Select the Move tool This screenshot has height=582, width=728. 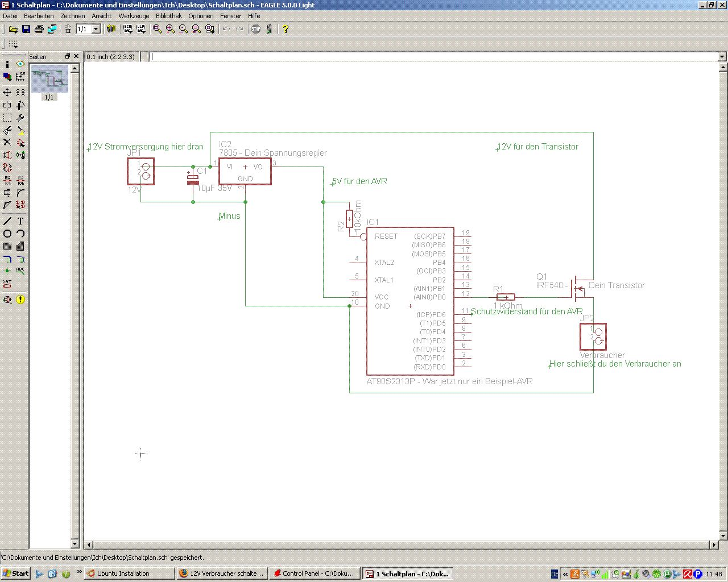(7, 92)
